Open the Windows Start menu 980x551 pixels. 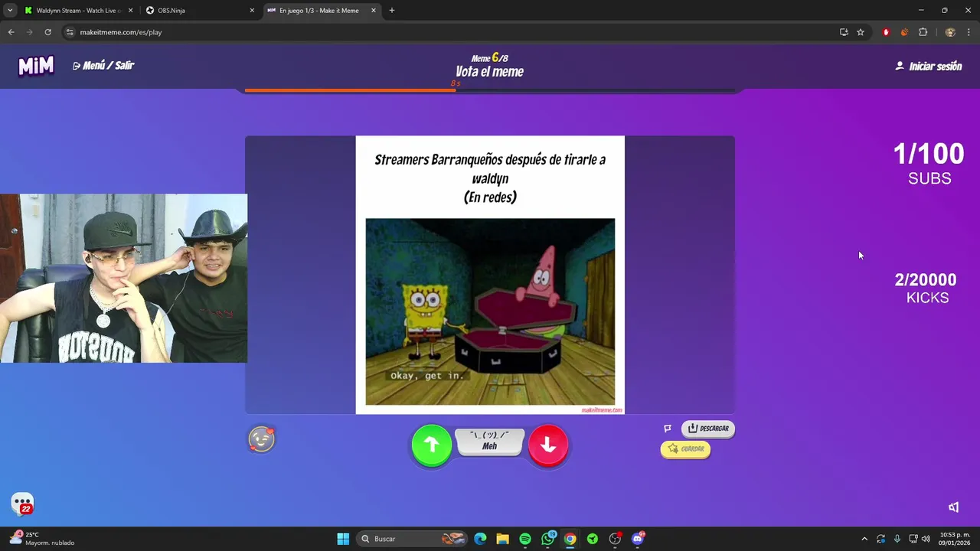coord(343,539)
